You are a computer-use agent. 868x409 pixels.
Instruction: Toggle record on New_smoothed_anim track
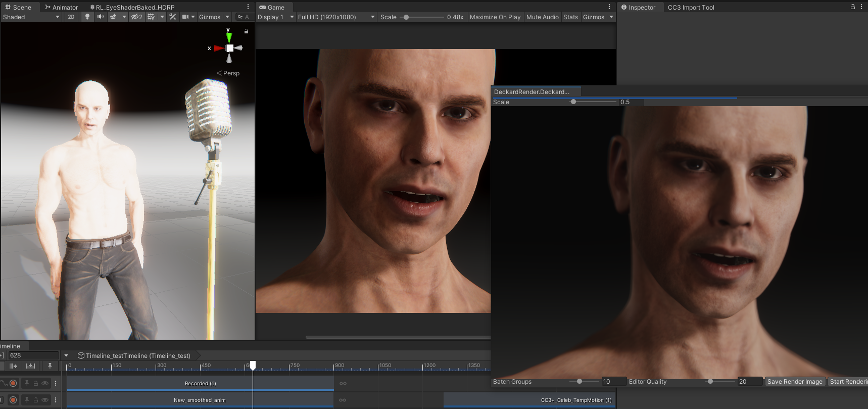click(x=13, y=400)
